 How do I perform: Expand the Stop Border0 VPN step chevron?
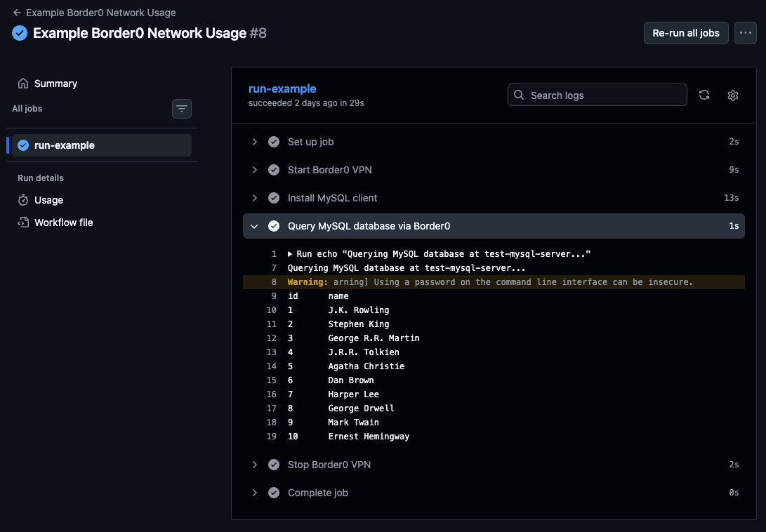click(x=255, y=465)
